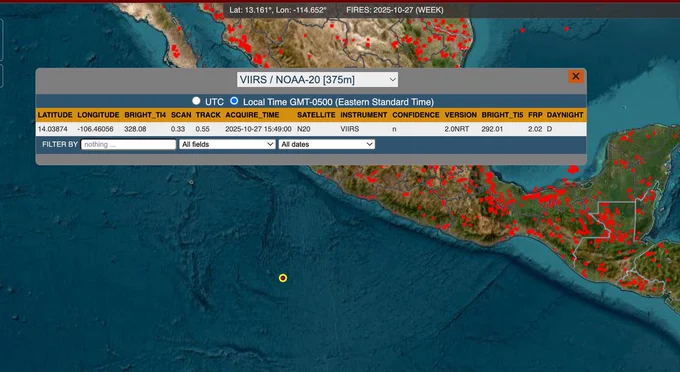Click the VERSION column header
The height and width of the screenshot is (372, 680).
pyautogui.click(x=461, y=115)
